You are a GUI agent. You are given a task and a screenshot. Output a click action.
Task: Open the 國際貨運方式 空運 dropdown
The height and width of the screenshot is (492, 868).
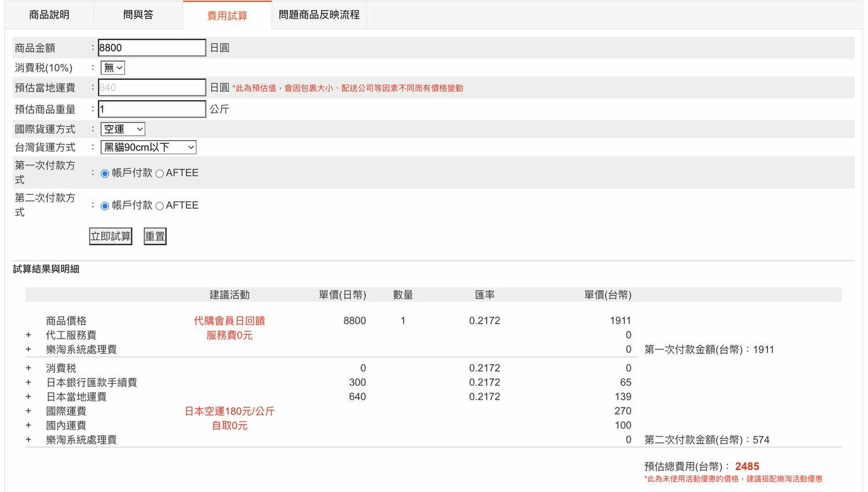coord(123,130)
